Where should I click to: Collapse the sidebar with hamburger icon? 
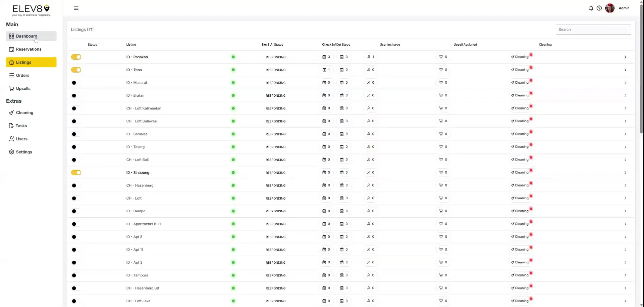click(x=76, y=8)
